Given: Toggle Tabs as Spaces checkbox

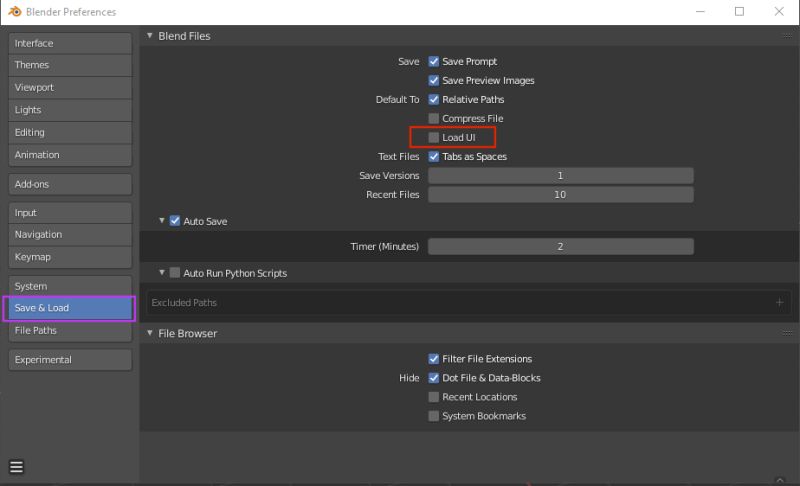Looking at the screenshot, I should (x=434, y=157).
